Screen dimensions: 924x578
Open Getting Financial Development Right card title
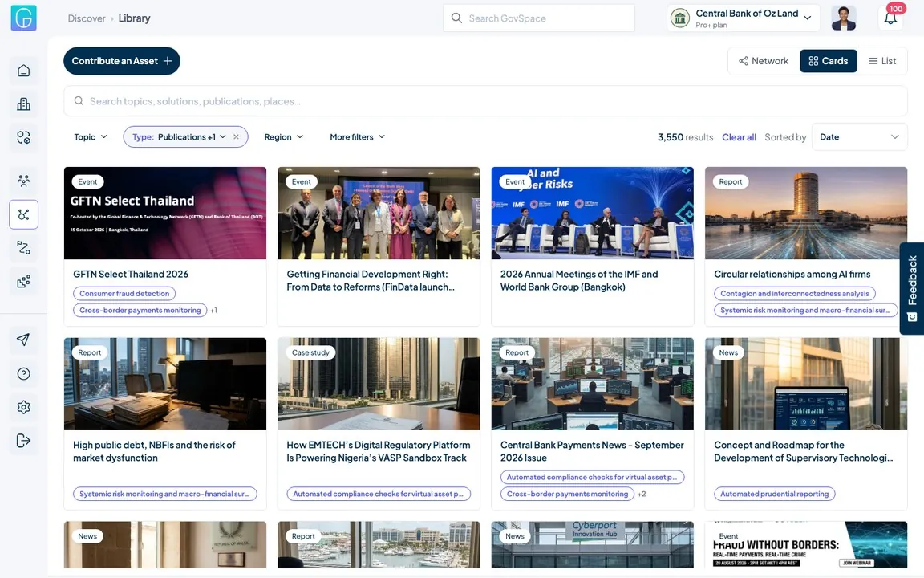click(371, 281)
